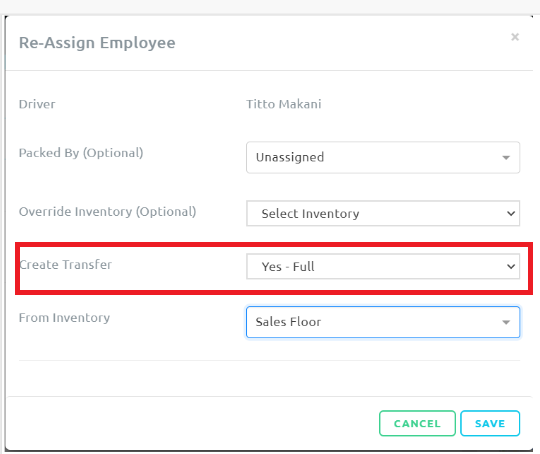Click the Driver field label
The image size is (540, 454).
[37, 104]
